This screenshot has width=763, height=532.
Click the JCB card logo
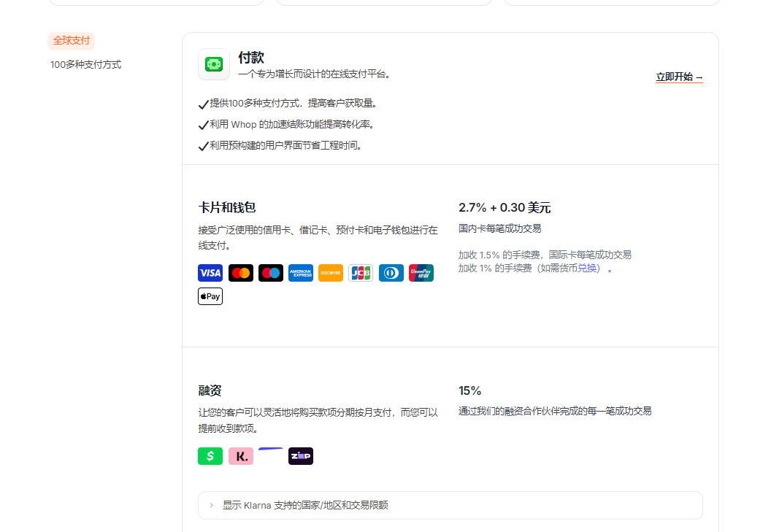[361, 273]
